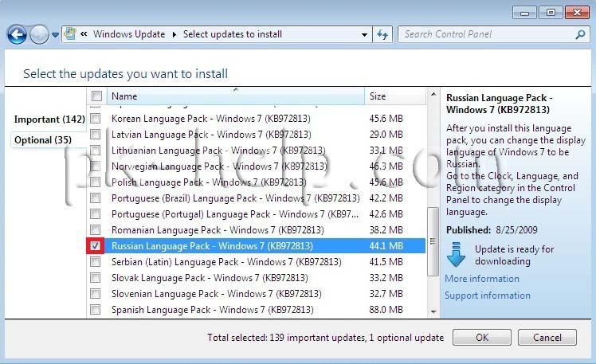Sort by the Size column header

(394, 96)
